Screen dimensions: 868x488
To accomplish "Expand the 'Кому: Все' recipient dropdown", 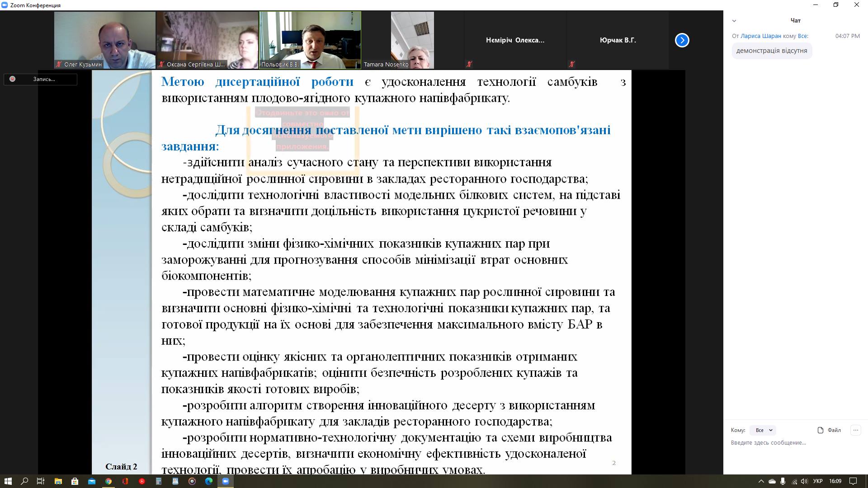I will 763,430.
